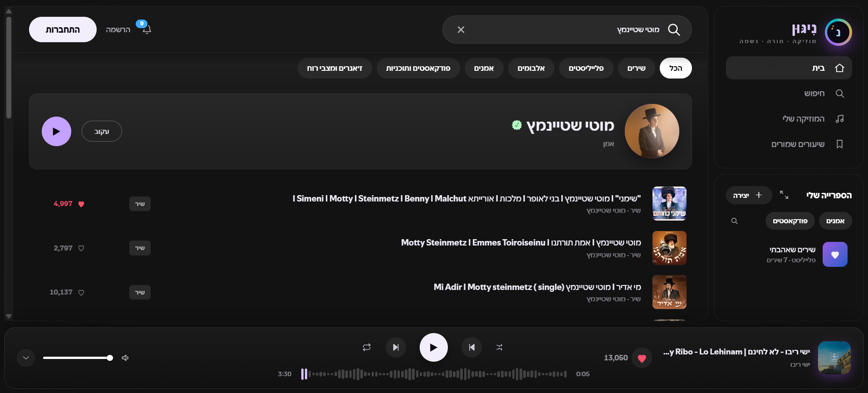The height and width of the screenshot is (393, 868).
Task: Click the Lo Lehinam track title in player
Action: click(736, 352)
